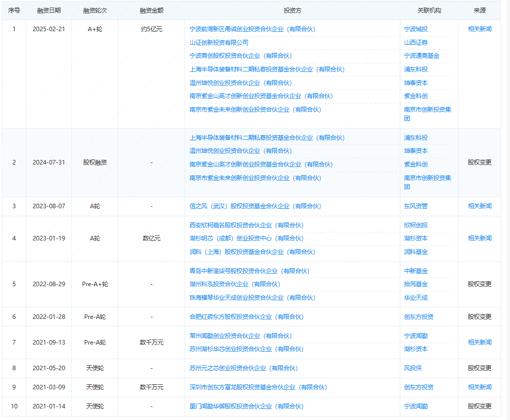Open 温州坤悦创业投资 investor in 股权融资 row
This screenshot has height=420, width=510.
(241, 150)
